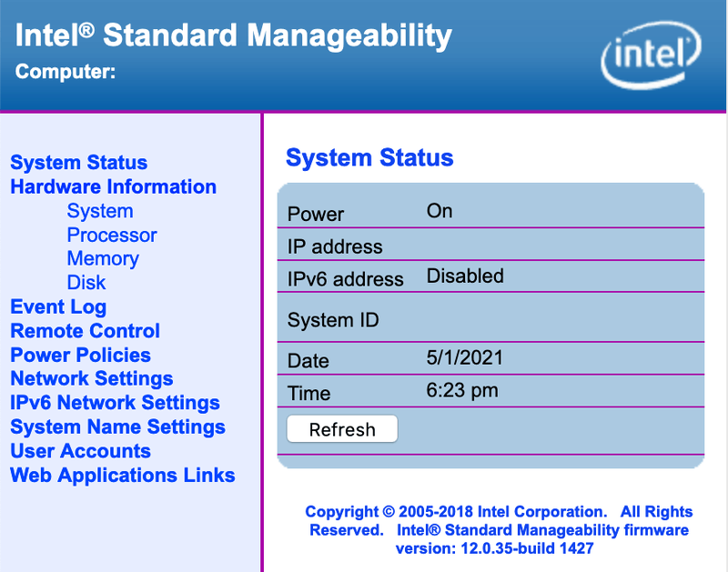Click the System ID row label
The width and height of the screenshot is (728, 572).
coord(333,320)
